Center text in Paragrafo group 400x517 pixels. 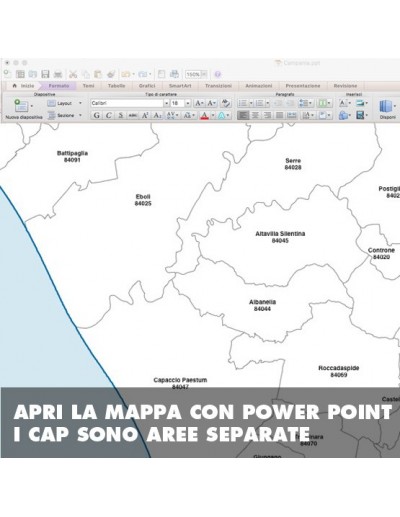pyautogui.click(x=255, y=115)
